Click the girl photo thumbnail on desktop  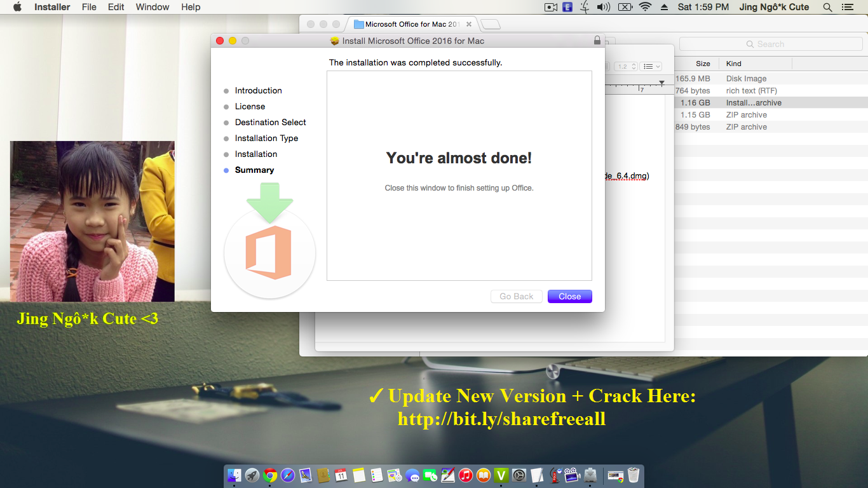click(92, 221)
